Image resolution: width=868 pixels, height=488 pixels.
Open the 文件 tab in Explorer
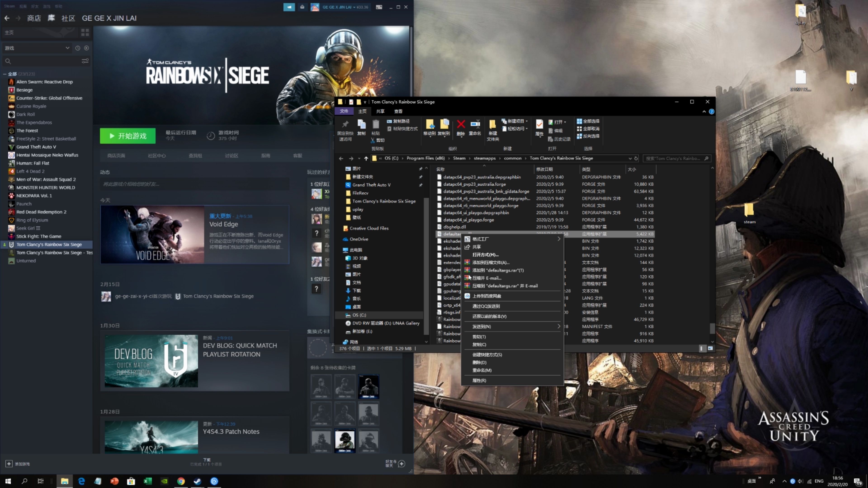344,111
